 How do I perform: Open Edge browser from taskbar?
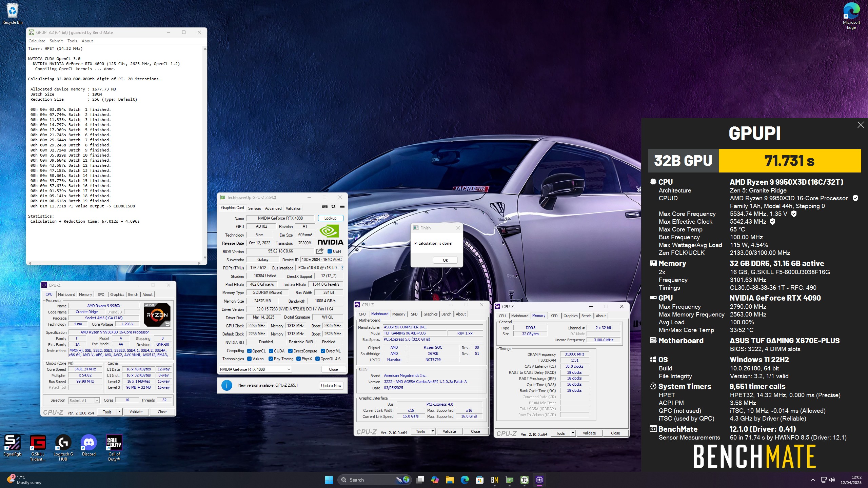[x=465, y=480]
